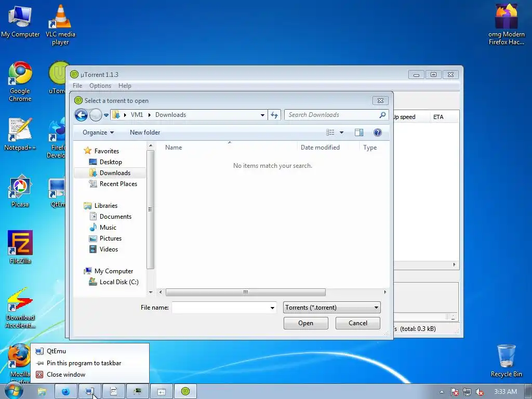Toggle the preview pane icon
This screenshot has height=399, width=532.
(x=358, y=132)
